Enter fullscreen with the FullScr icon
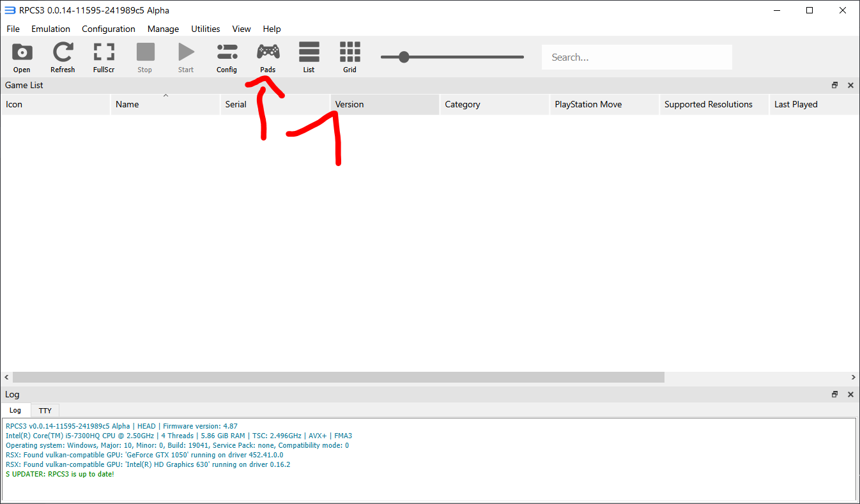 click(104, 57)
